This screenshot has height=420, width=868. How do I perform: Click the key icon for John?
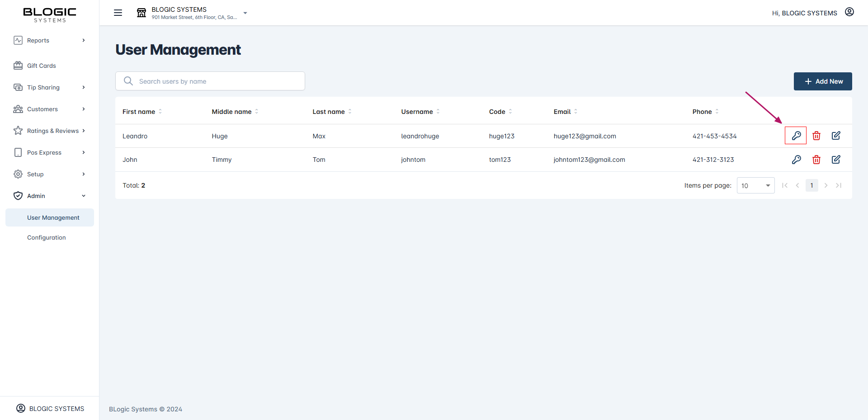796,160
